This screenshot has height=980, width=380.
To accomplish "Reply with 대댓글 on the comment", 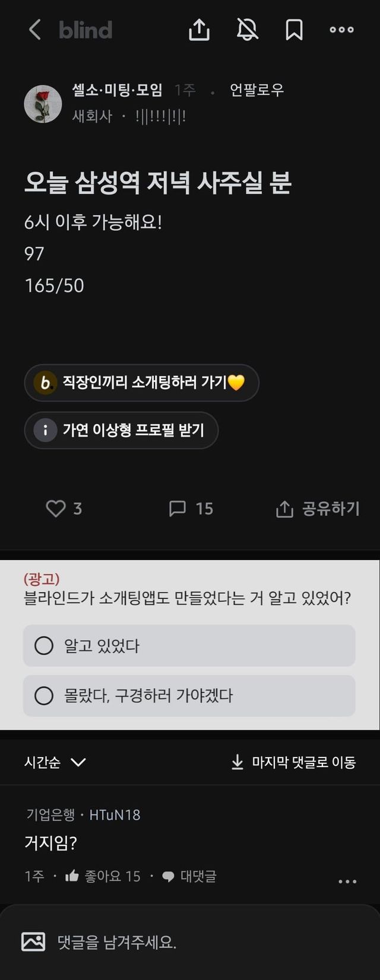I will click(189, 876).
